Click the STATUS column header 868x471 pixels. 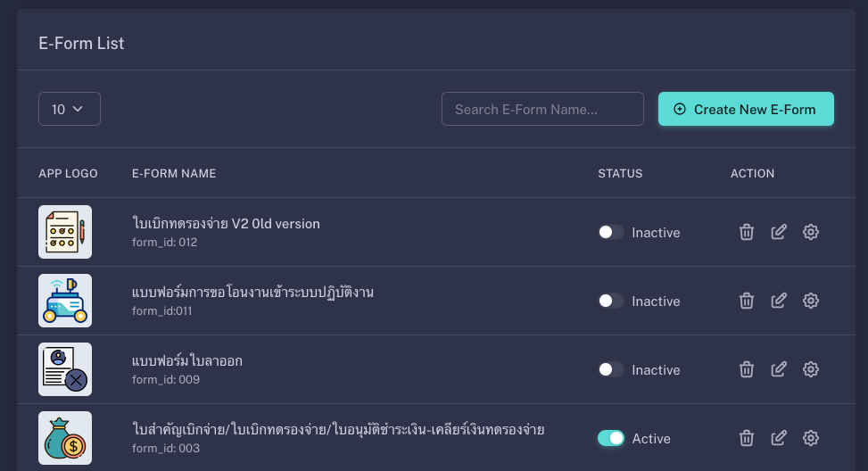(x=620, y=173)
